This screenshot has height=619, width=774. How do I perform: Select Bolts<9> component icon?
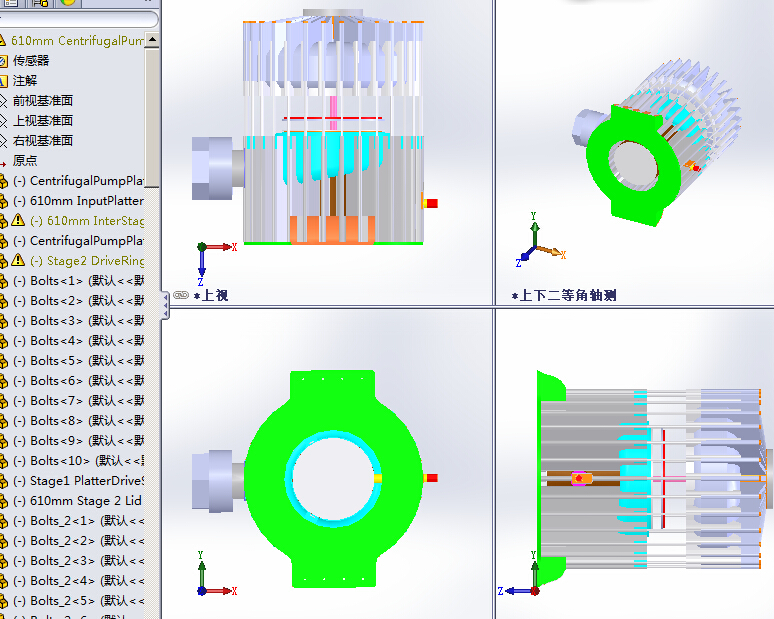(3, 441)
